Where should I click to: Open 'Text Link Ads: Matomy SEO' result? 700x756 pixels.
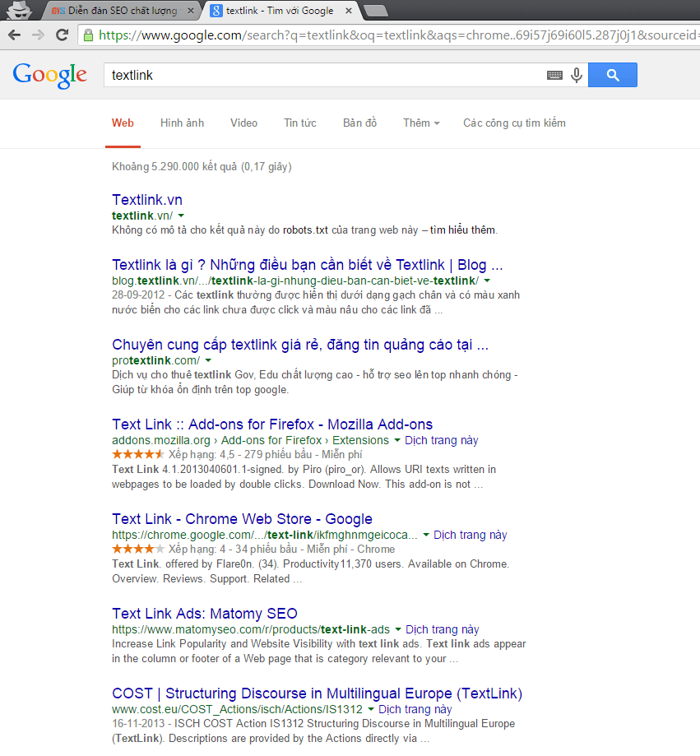pos(205,614)
